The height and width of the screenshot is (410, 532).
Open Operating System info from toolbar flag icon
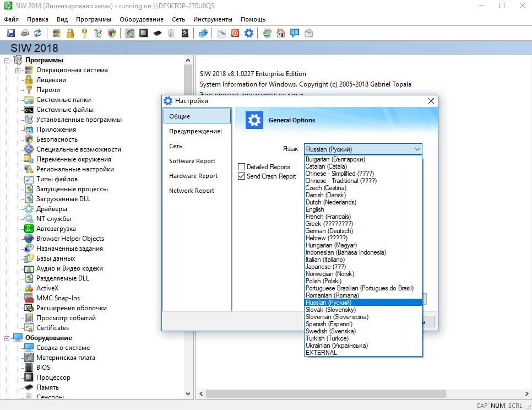57,33
